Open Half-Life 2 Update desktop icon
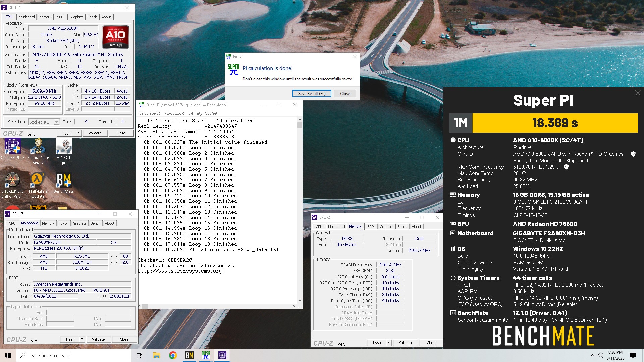The image size is (644, 362). click(x=38, y=185)
